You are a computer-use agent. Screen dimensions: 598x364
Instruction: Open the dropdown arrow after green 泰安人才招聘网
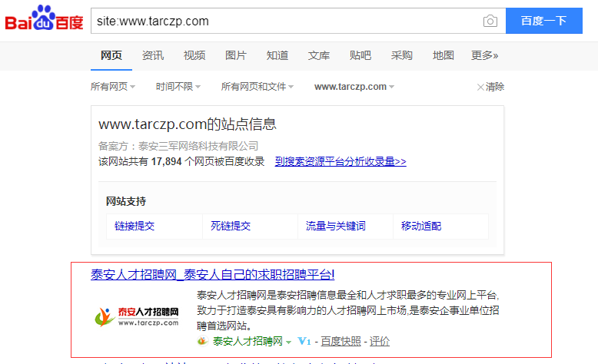pos(289,342)
